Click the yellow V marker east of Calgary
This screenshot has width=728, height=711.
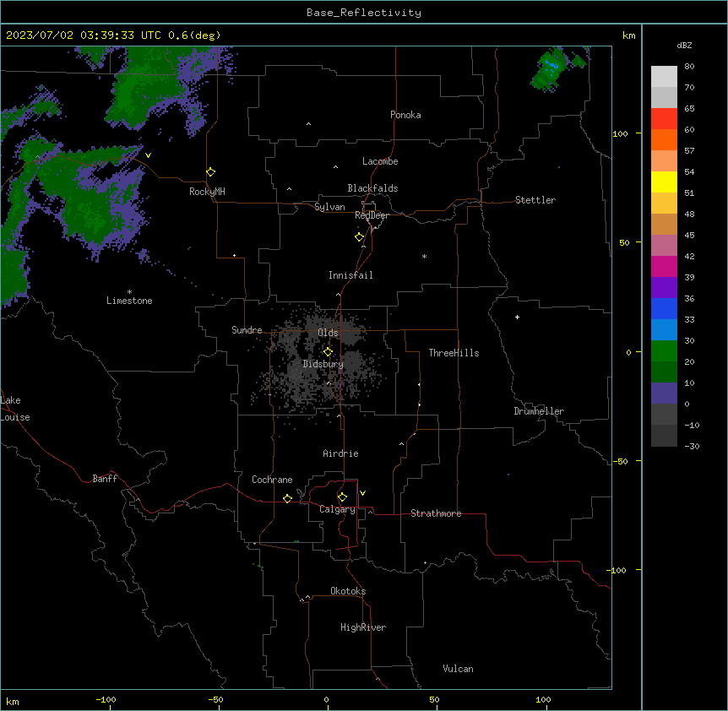coord(362,493)
